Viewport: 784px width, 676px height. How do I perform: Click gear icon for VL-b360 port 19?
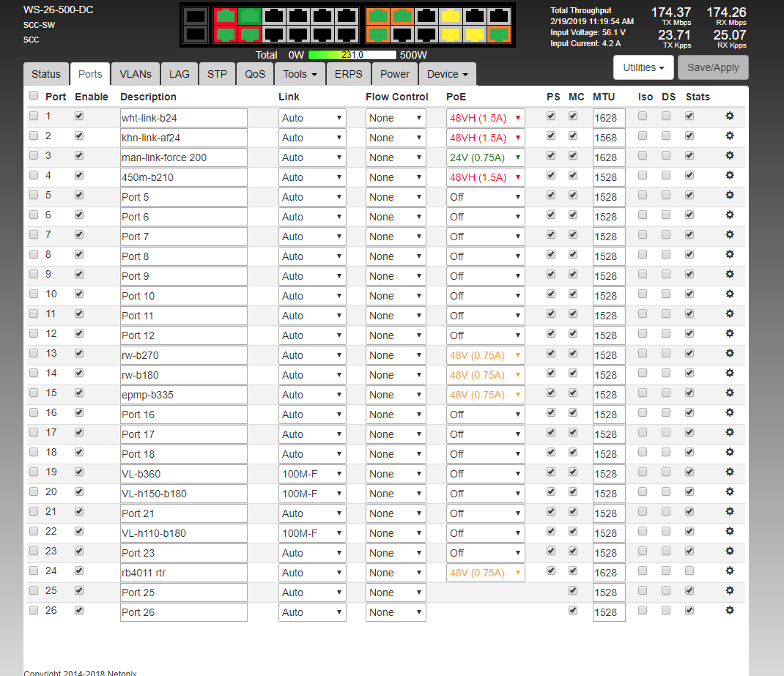[729, 472]
